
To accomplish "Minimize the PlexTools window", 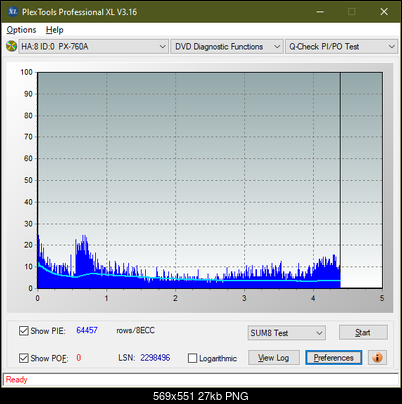I will [x=320, y=12].
